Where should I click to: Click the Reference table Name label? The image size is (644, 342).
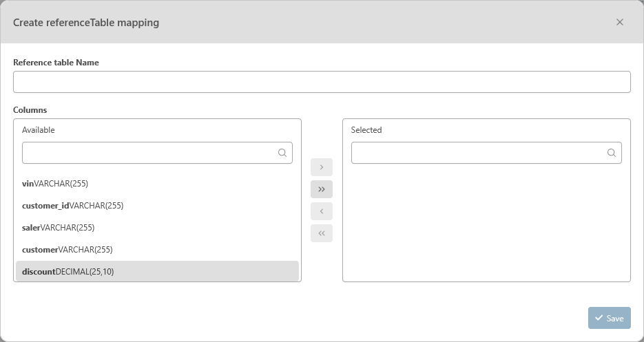(x=56, y=63)
